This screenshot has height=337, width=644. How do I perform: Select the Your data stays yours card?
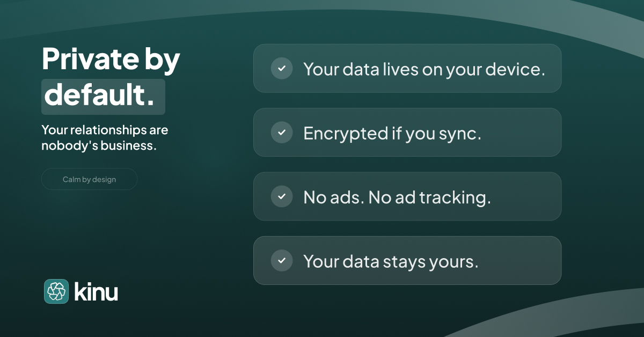(407, 260)
